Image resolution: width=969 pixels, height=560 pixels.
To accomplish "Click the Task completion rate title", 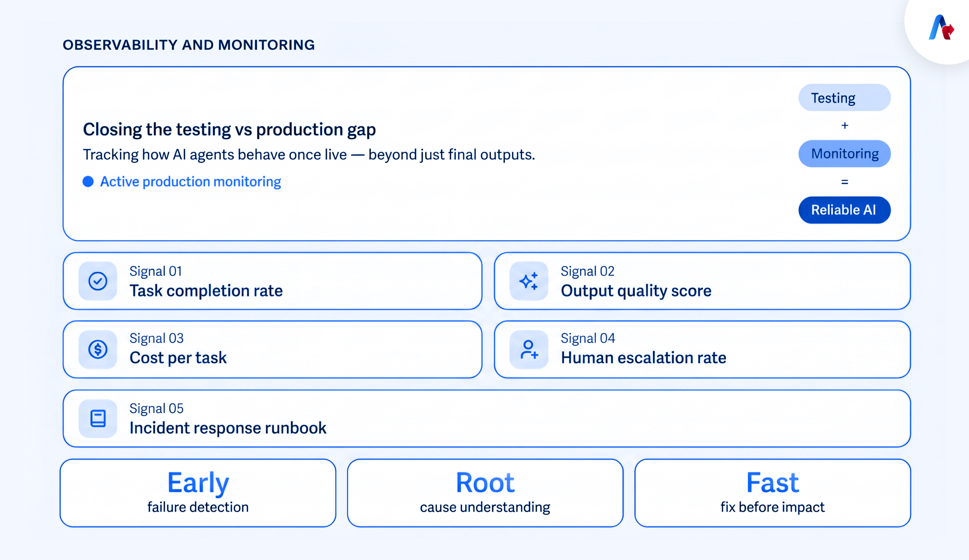I will [x=206, y=290].
